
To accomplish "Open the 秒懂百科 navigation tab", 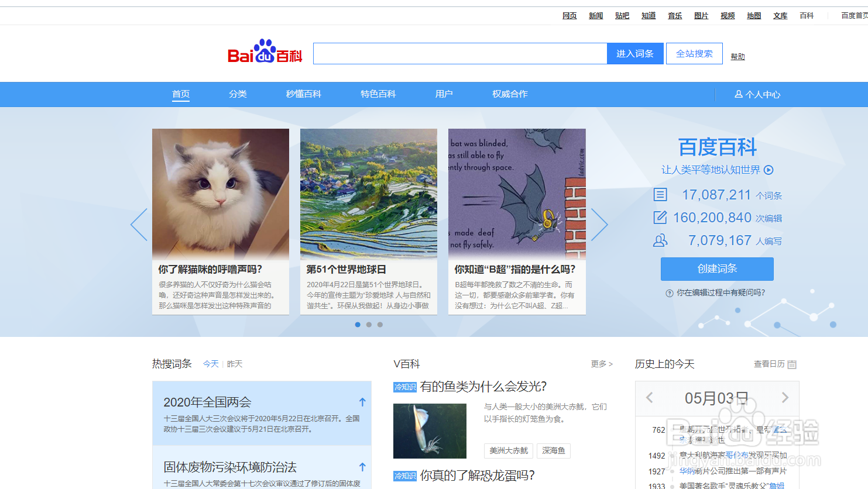I will [304, 94].
